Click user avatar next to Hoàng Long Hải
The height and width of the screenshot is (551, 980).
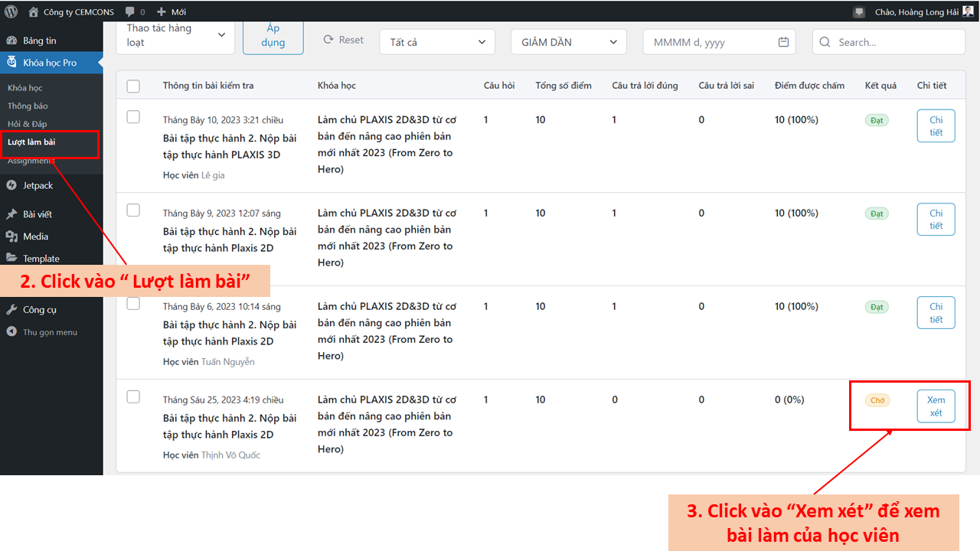pyautogui.click(x=968, y=11)
